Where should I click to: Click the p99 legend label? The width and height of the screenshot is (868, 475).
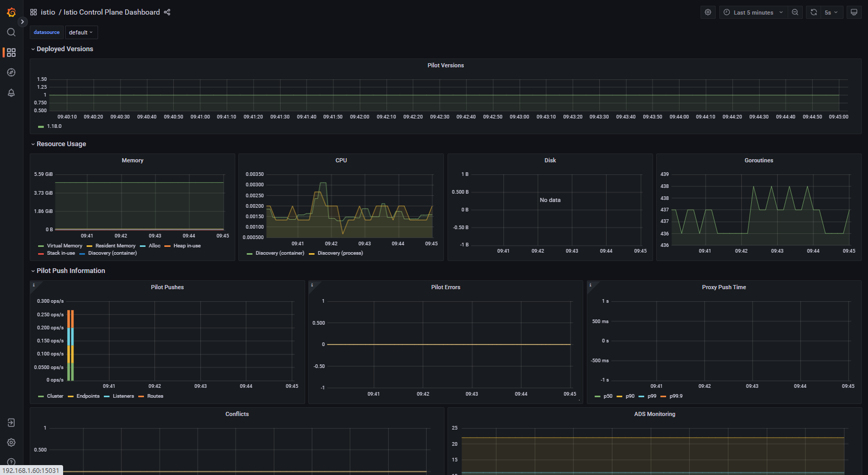point(652,396)
